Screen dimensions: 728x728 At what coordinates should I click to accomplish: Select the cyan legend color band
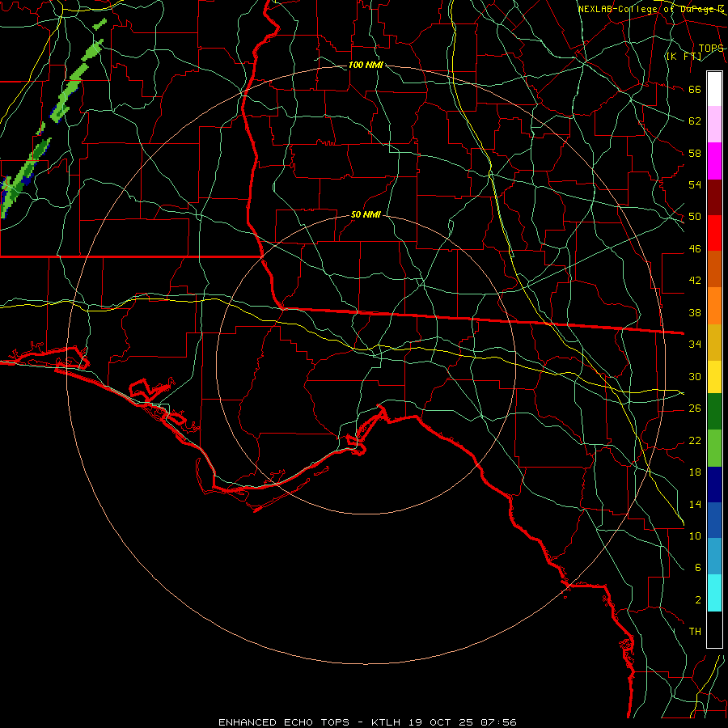click(x=714, y=593)
